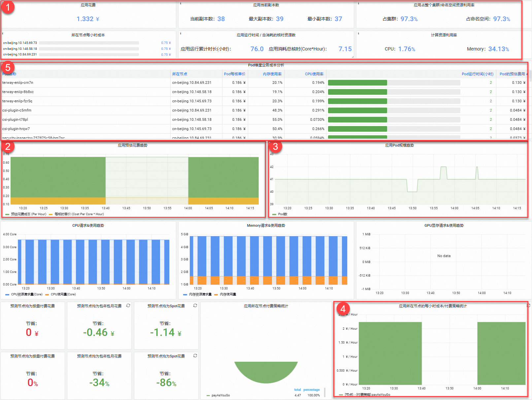Toggle 内存使用量 legend series
This screenshot has width=532, height=400.
point(228,294)
